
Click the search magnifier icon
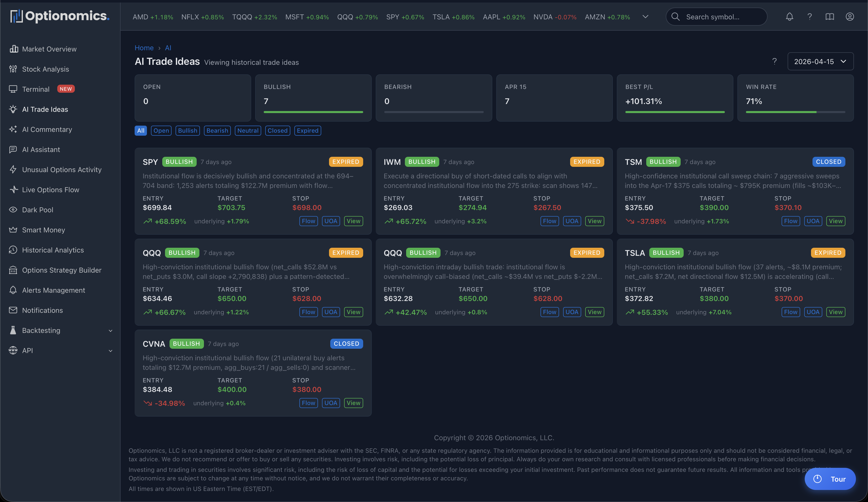tap(675, 17)
